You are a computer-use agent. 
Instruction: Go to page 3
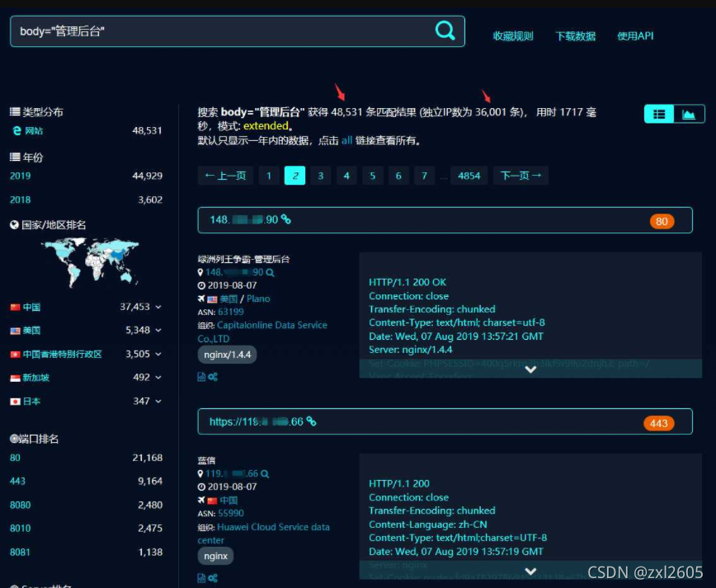(321, 176)
